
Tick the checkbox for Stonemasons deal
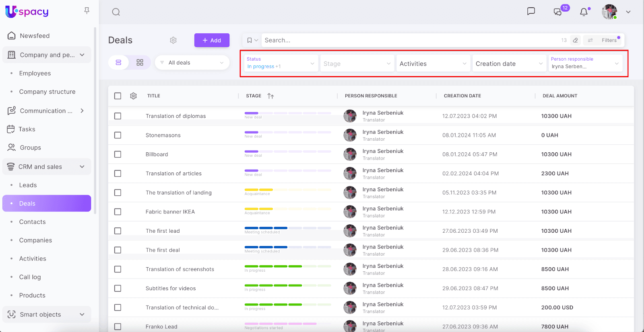[x=118, y=135]
